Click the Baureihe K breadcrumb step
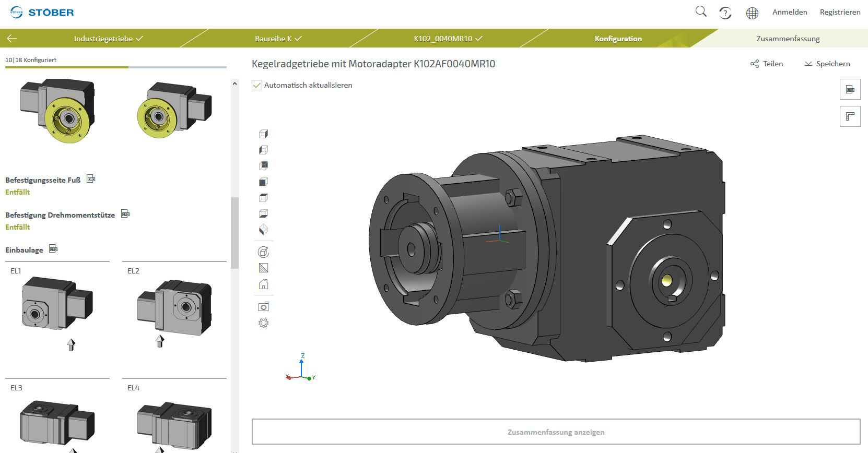Viewport: 868px width, 453px height. (278, 39)
